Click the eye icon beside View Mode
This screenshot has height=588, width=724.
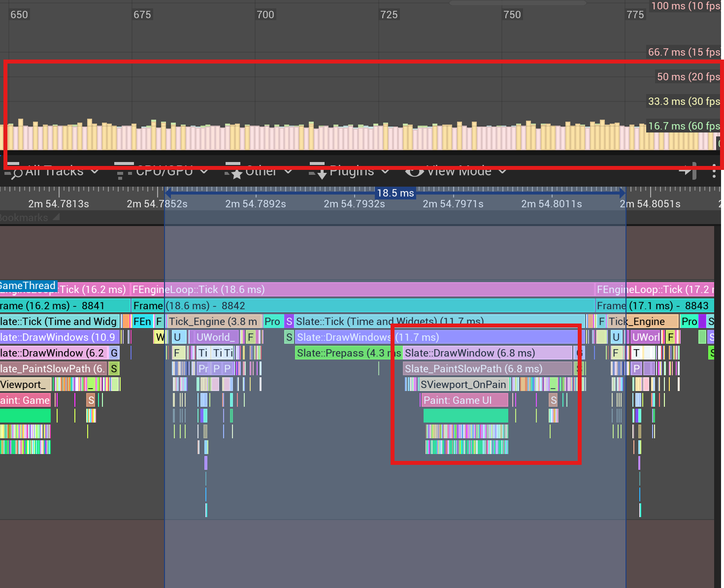point(414,171)
